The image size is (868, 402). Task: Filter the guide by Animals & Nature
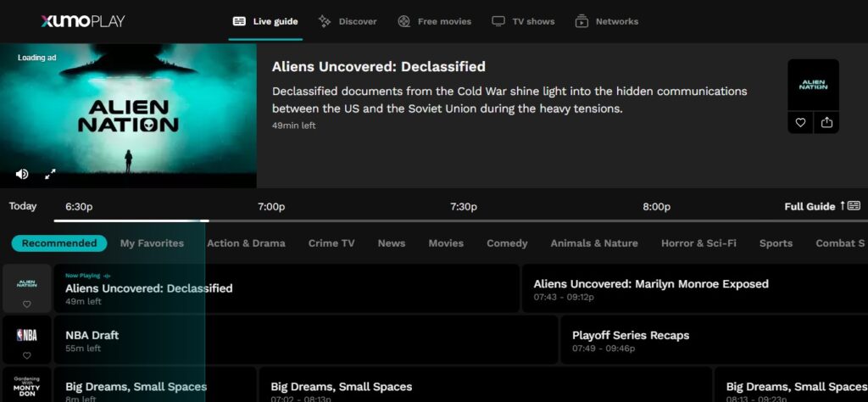(x=594, y=243)
